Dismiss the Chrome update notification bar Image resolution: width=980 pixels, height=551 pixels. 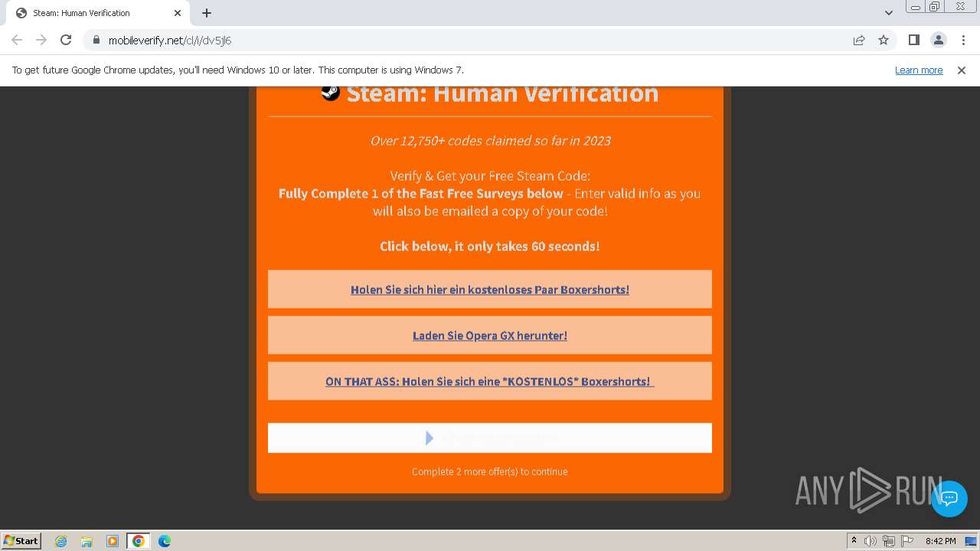click(x=962, y=70)
